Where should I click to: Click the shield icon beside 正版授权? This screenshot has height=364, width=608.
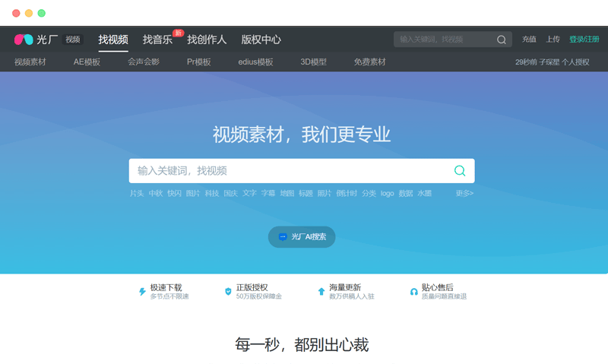228,292
